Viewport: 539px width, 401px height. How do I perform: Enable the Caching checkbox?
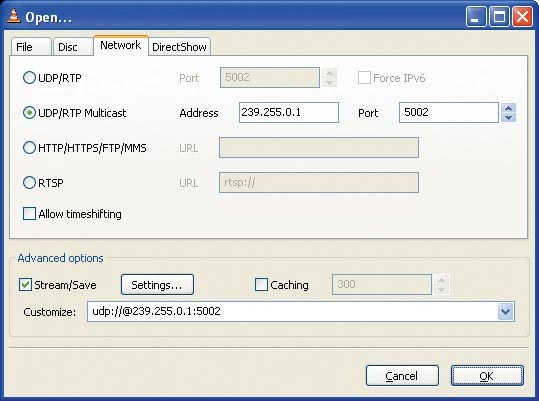(261, 285)
